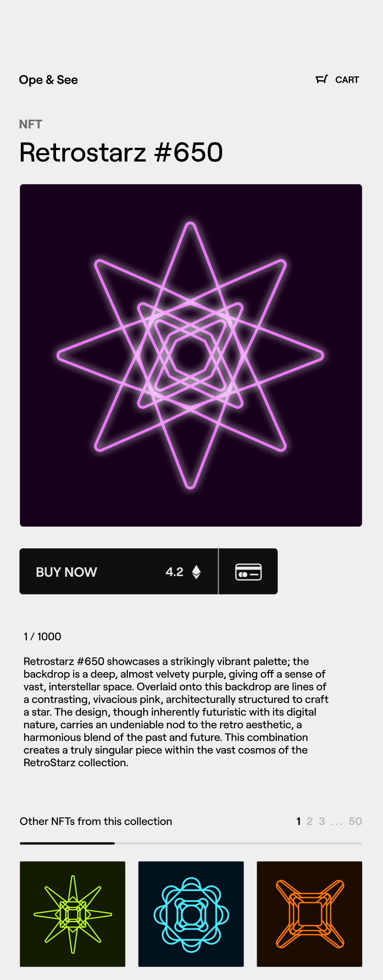This screenshot has height=980, width=383.
Task: Open the Ope & See home logo
Action: (x=48, y=80)
